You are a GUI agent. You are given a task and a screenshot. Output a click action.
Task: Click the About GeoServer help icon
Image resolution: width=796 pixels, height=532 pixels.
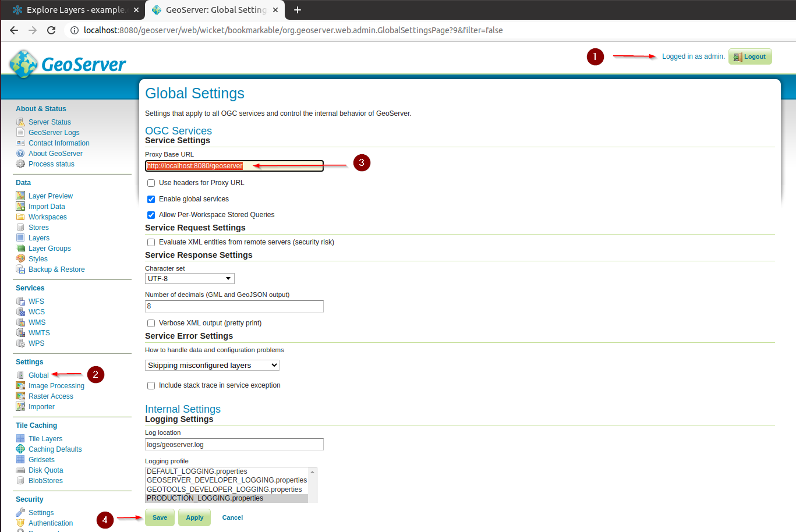20,154
